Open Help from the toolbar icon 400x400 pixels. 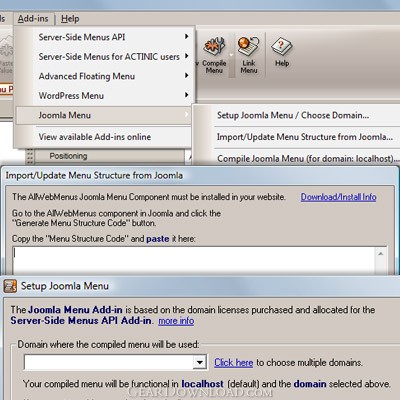tap(282, 52)
